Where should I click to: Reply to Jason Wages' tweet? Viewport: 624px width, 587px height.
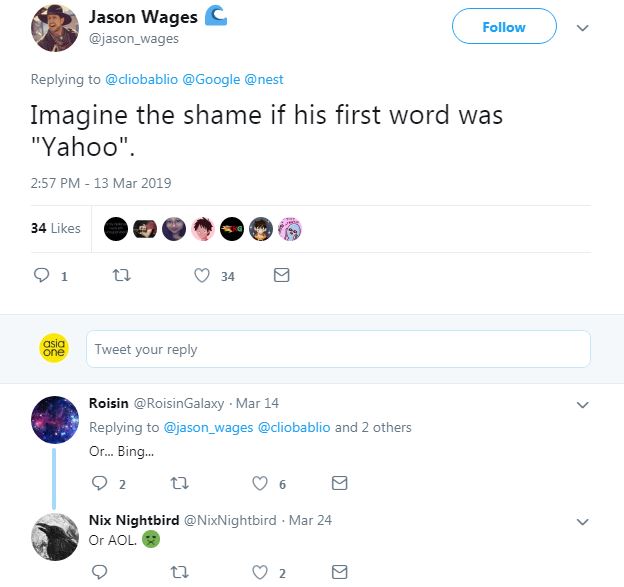pos(43,276)
